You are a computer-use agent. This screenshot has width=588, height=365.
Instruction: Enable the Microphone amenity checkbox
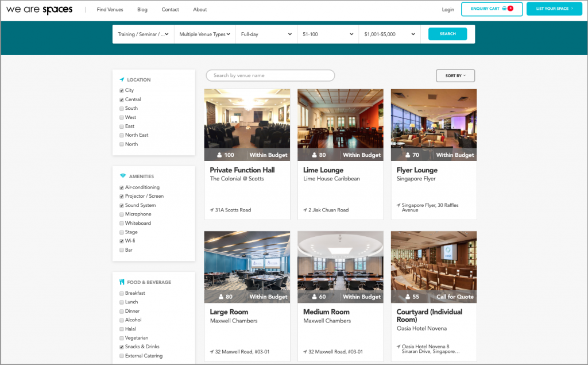122,214
